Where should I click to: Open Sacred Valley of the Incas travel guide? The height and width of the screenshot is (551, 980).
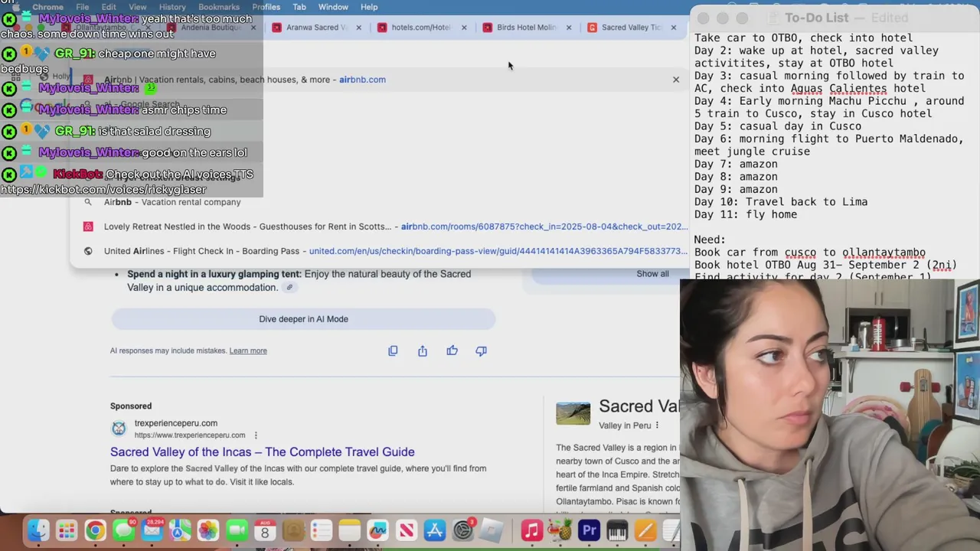click(x=263, y=452)
